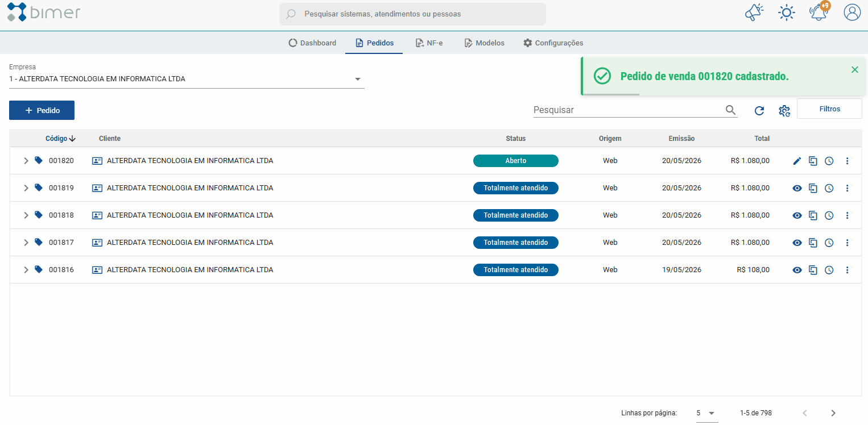Screen dimensions: 868x425
Task: View order 001816 with the eye icon
Action: pos(797,270)
